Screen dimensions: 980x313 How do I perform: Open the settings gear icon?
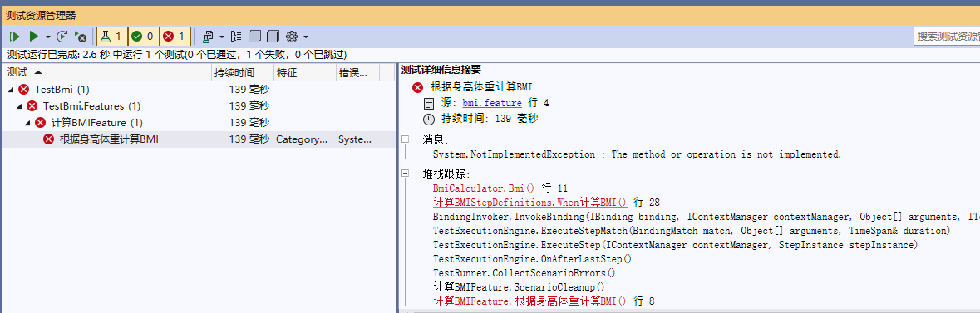pos(291,37)
